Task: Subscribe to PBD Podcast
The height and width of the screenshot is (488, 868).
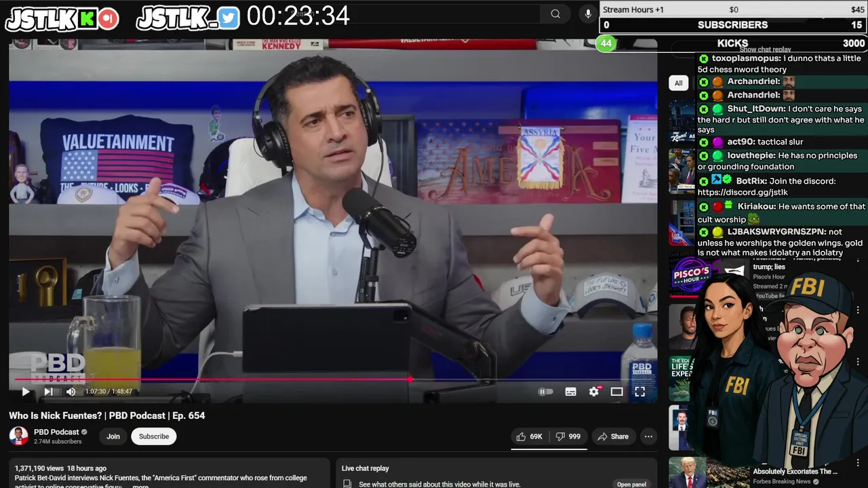Action: pos(154,436)
